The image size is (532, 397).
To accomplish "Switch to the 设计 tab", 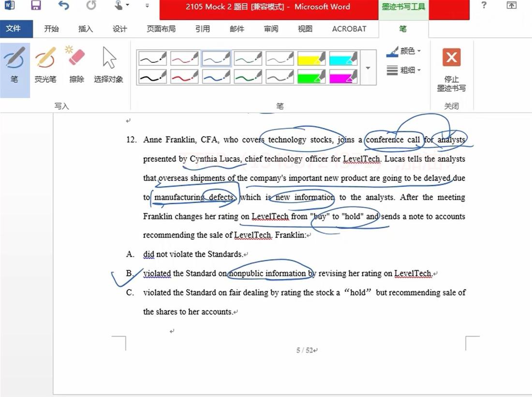I will pos(120,29).
